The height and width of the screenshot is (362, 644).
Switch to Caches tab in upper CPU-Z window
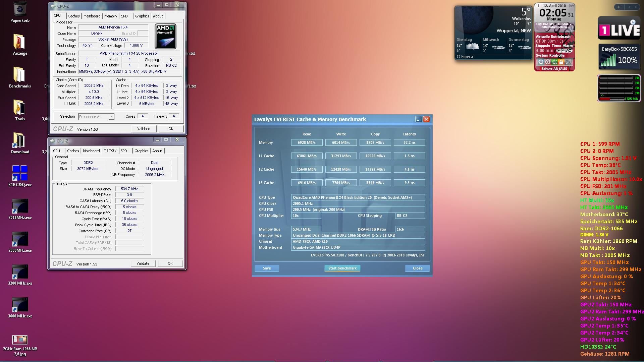[x=73, y=16]
